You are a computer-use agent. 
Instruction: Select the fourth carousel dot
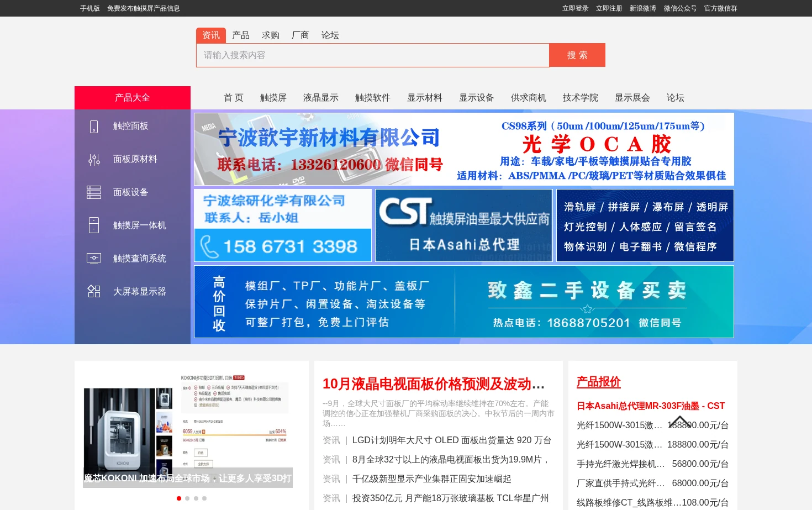click(204, 498)
